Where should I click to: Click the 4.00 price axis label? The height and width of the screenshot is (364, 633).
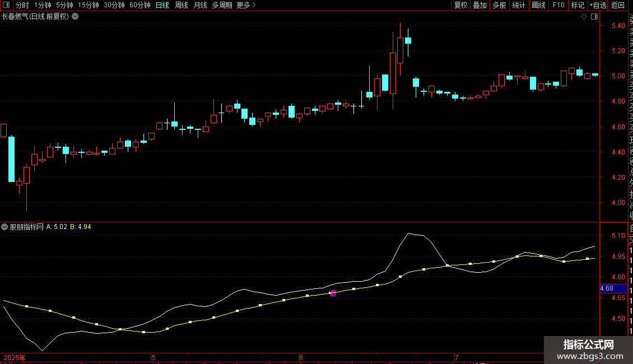(x=618, y=203)
